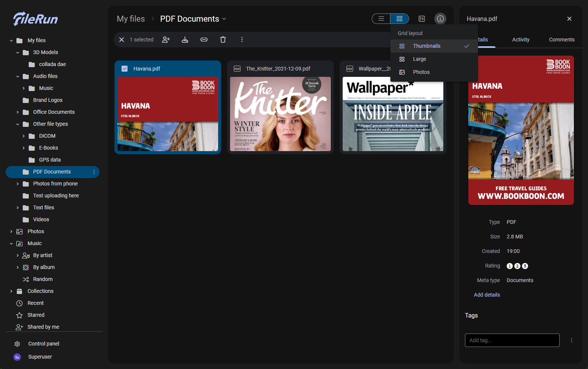Screen dimensions: 588x369
Task: Uncheck the Havana.pdf checkbox
Action: 125,69
